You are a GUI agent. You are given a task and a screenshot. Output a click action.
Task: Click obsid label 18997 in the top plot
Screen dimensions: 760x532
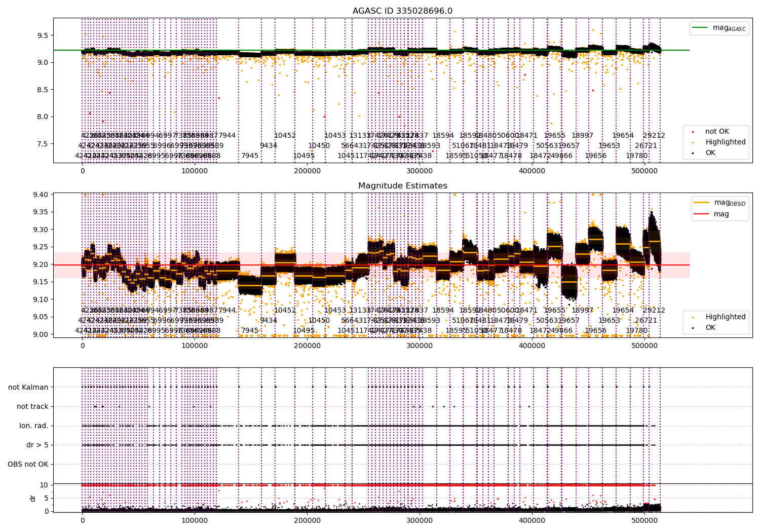click(x=583, y=135)
